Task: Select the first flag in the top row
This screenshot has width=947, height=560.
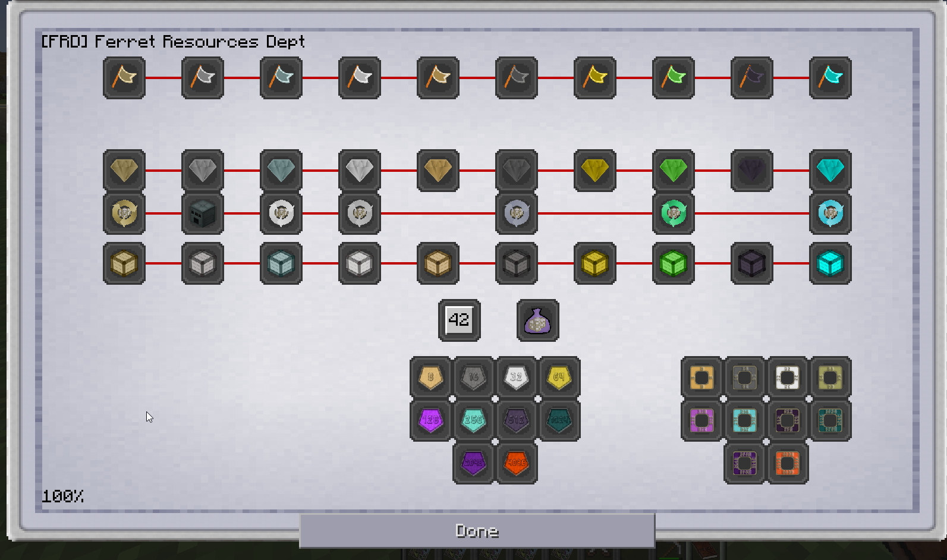Action: (x=124, y=78)
